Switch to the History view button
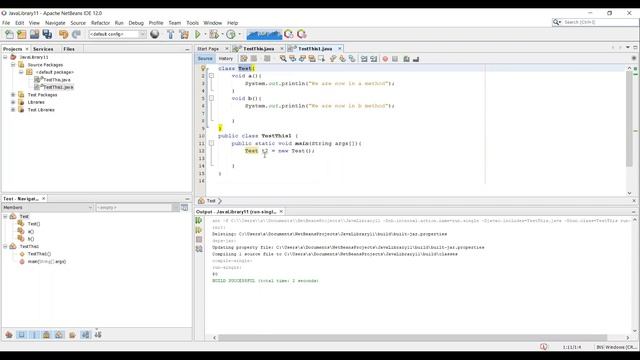This screenshot has width=640, height=360. [x=226, y=59]
